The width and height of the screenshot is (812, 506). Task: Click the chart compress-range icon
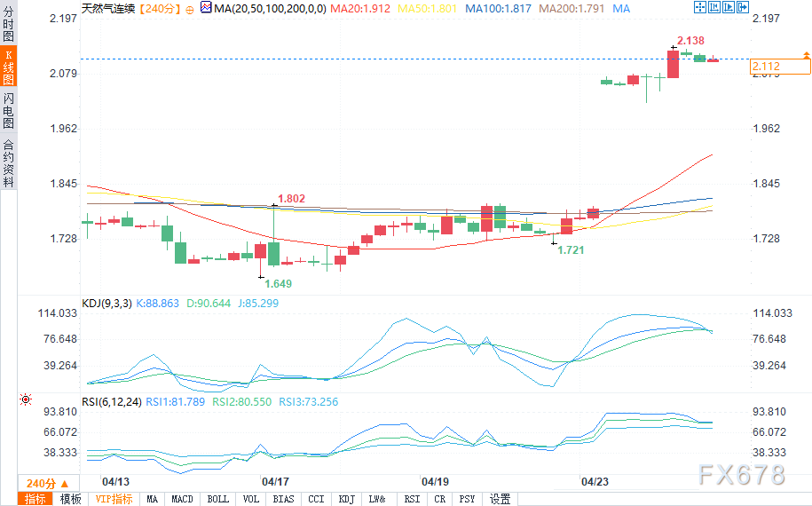point(714,7)
